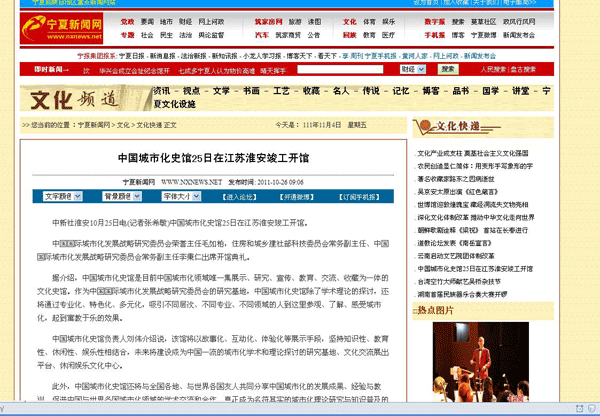
Task: Go to the 讲堂 culture channel tab
Action: [520, 91]
